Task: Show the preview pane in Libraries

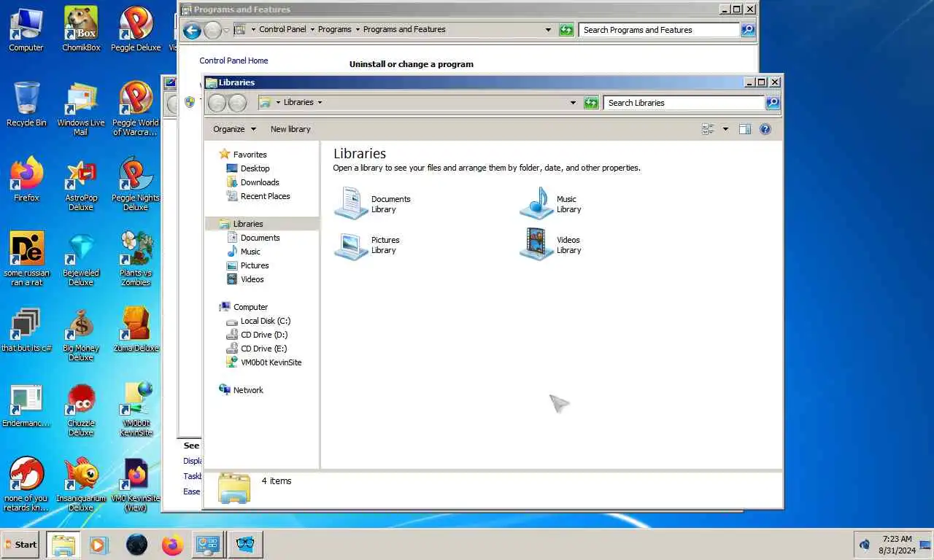Action: (x=744, y=129)
